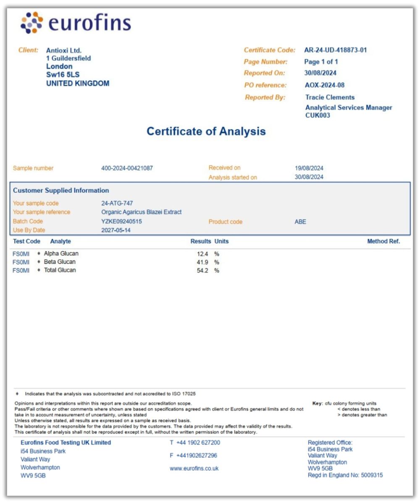Click the Total Glucan result '54.2'
The width and height of the screenshot is (420, 504).
pyautogui.click(x=202, y=271)
